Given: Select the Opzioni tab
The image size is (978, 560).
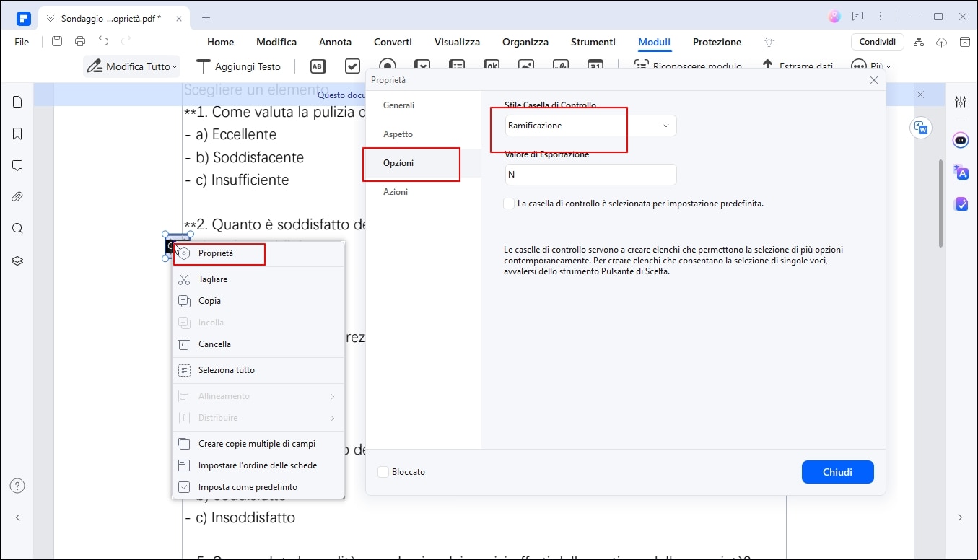Looking at the screenshot, I should click(398, 163).
